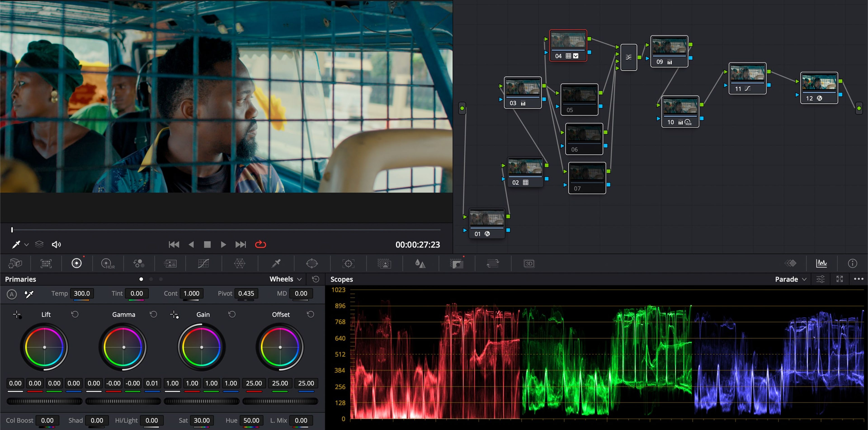
Task: Toggle loop playback
Action: (x=260, y=244)
